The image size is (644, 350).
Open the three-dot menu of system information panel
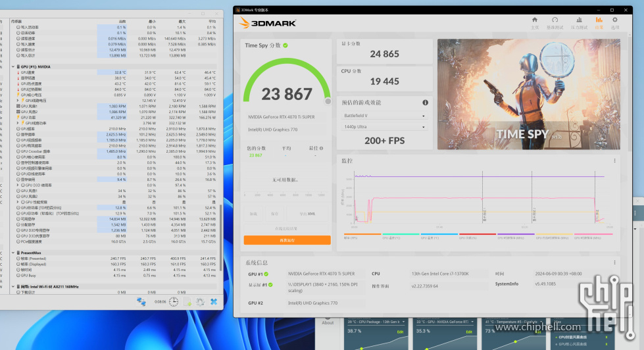(x=614, y=262)
